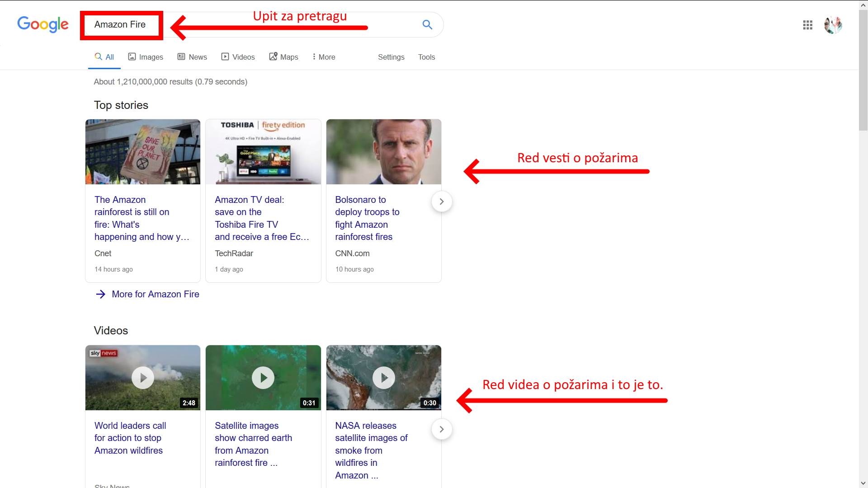The image size is (868, 488).
Task: Expand Videos carousel next arrow
Action: [442, 429]
